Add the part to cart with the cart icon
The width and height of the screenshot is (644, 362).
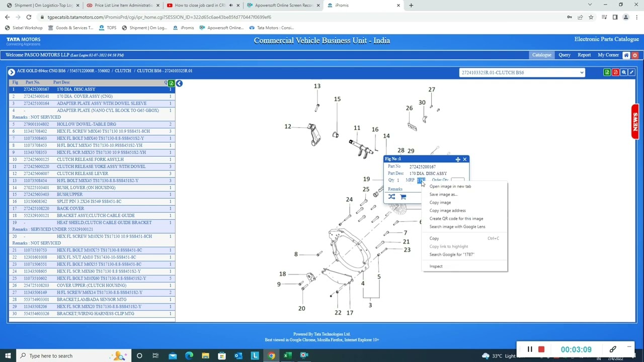click(x=403, y=197)
